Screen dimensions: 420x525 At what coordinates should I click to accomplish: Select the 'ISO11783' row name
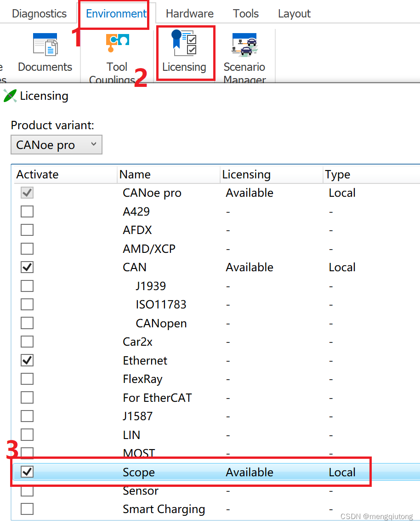[x=161, y=304]
